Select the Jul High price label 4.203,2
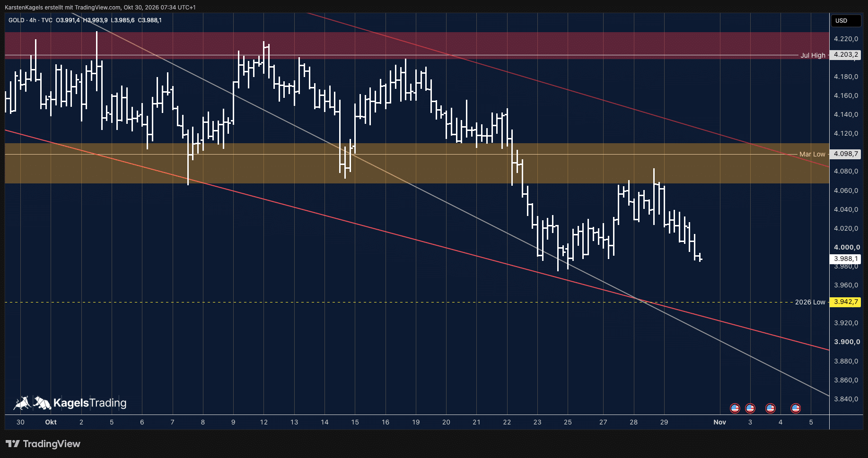Screen dimensions: 868x458 pyautogui.click(x=845, y=55)
